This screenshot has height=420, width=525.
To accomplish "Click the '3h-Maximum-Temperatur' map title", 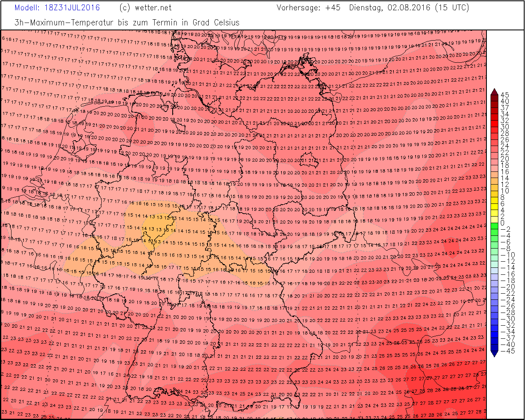I will click(x=65, y=23).
